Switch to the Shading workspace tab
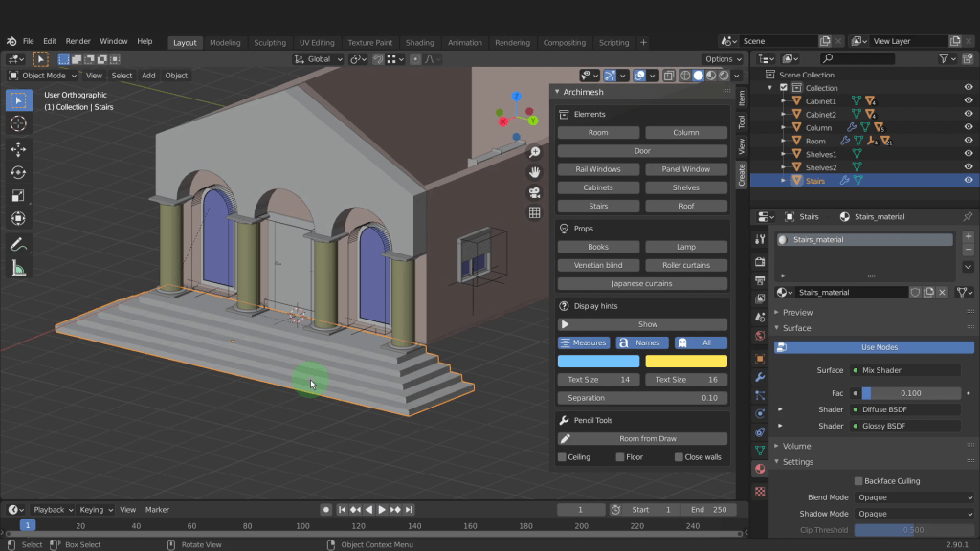 pos(419,42)
